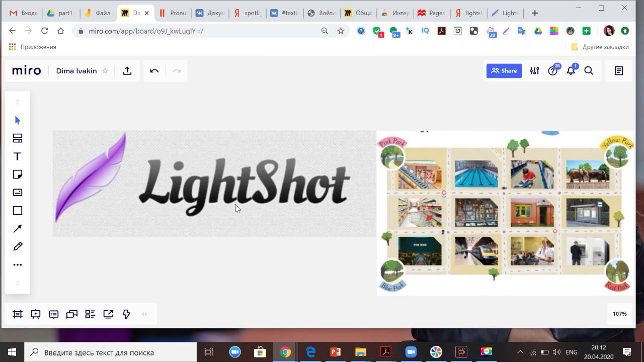This screenshot has width=644, height=362.
Task: Go back in browser history
Action: click(x=13, y=31)
